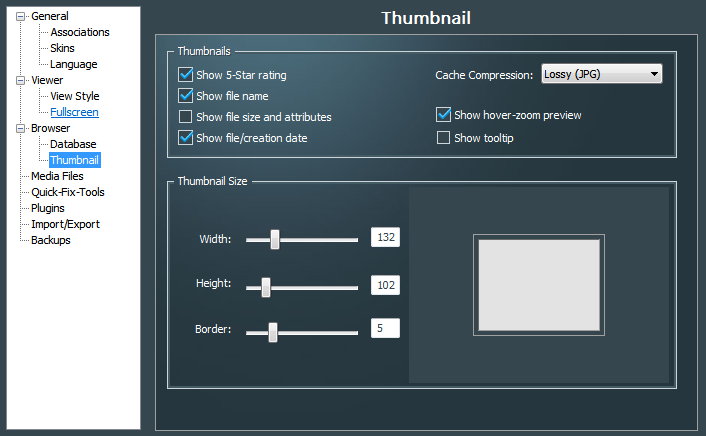Screen dimensions: 706x436
Task: Open the Fullscreen settings link
Action: click(x=75, y=112)
